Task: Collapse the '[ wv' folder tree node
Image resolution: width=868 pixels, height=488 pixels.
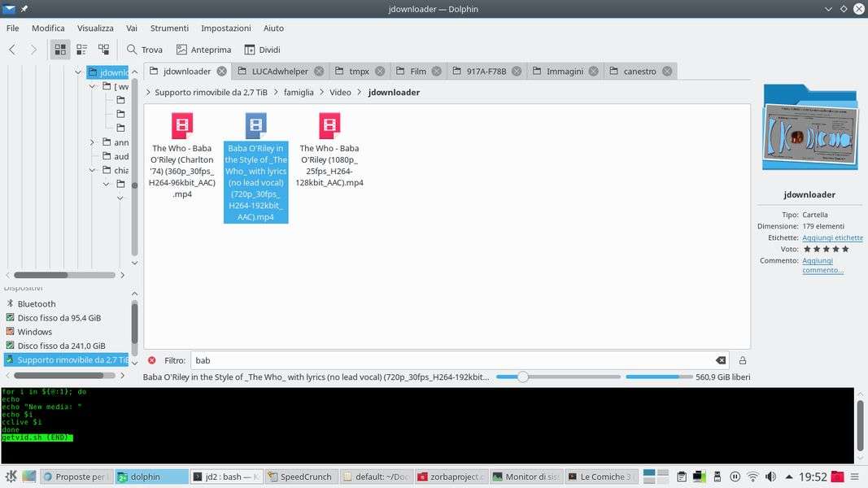Action: click(93, 86)
